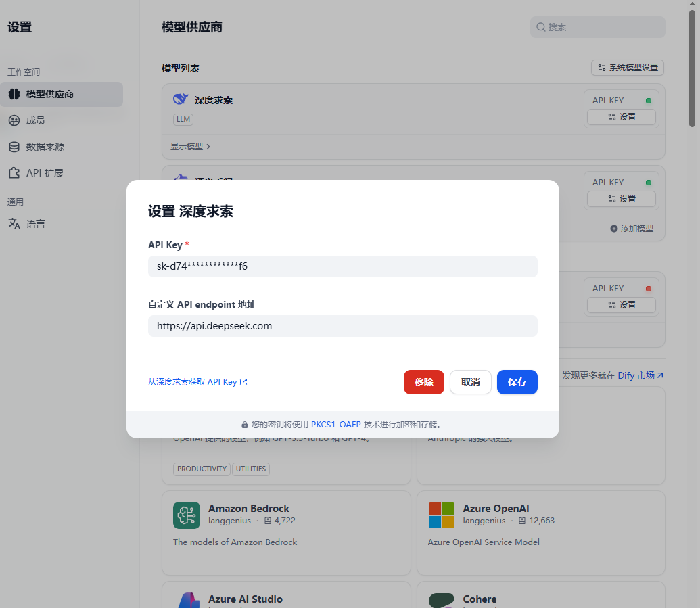Cancel the dialog with 取消
This screenshot has width=700, height=608.
[x=471, y=382]
